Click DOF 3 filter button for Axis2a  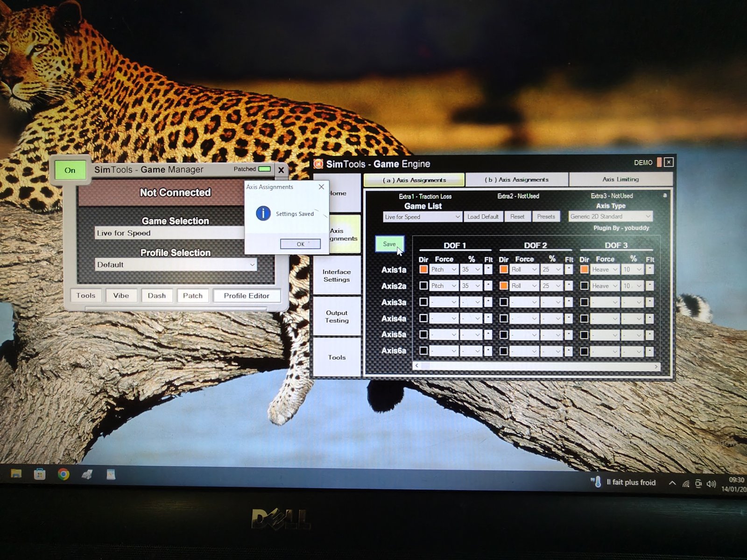[649, 286]
